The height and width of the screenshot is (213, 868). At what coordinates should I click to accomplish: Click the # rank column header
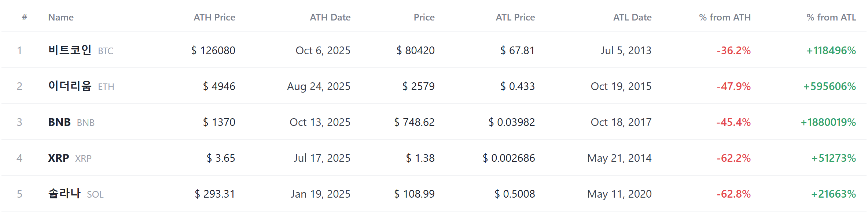tap(25, 17)
